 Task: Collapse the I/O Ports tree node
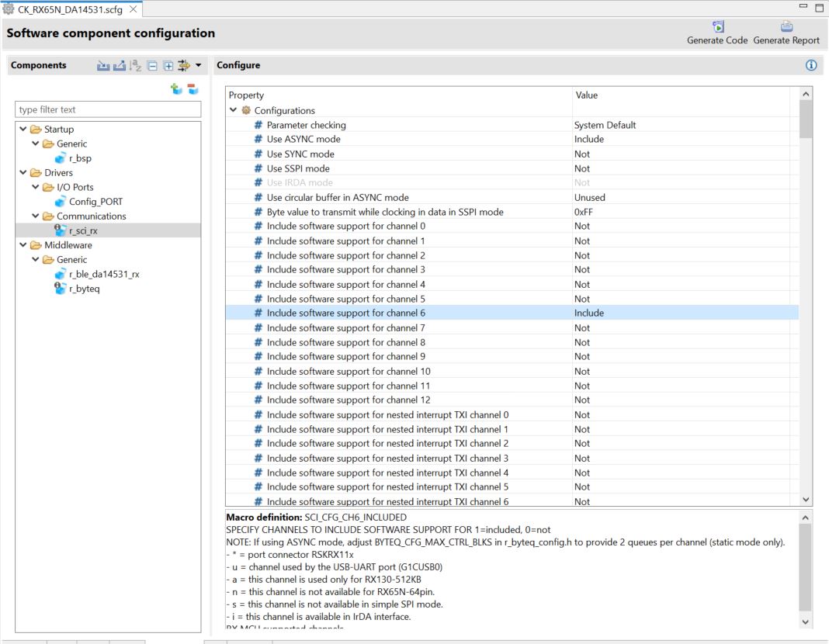point(36,186)
